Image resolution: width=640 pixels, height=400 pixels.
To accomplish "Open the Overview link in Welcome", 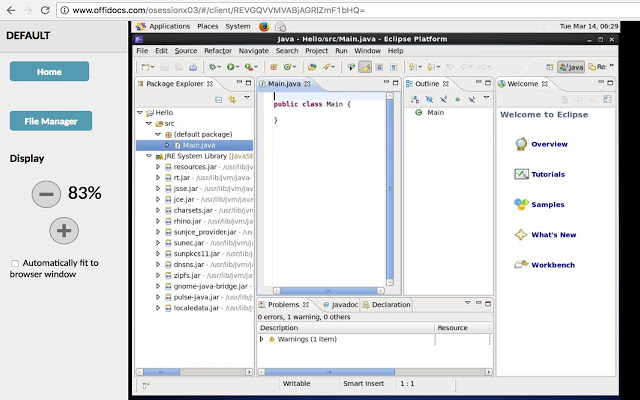I will tap(549, 144).
